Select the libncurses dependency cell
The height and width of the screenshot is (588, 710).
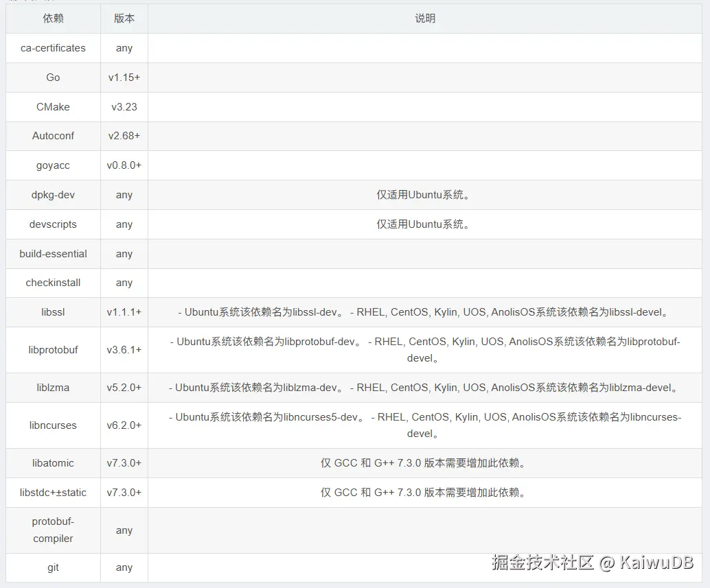[53, 425]
